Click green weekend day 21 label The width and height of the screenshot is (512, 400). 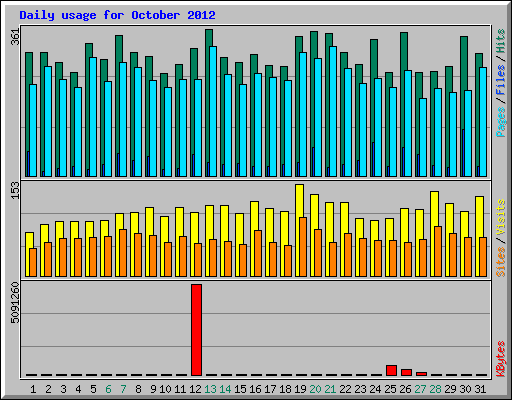(x=330, y=389)
